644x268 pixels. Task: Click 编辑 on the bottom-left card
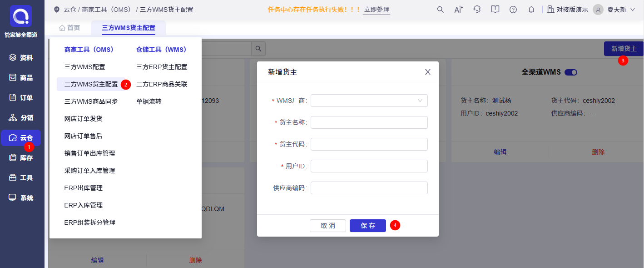click(97, 260)
